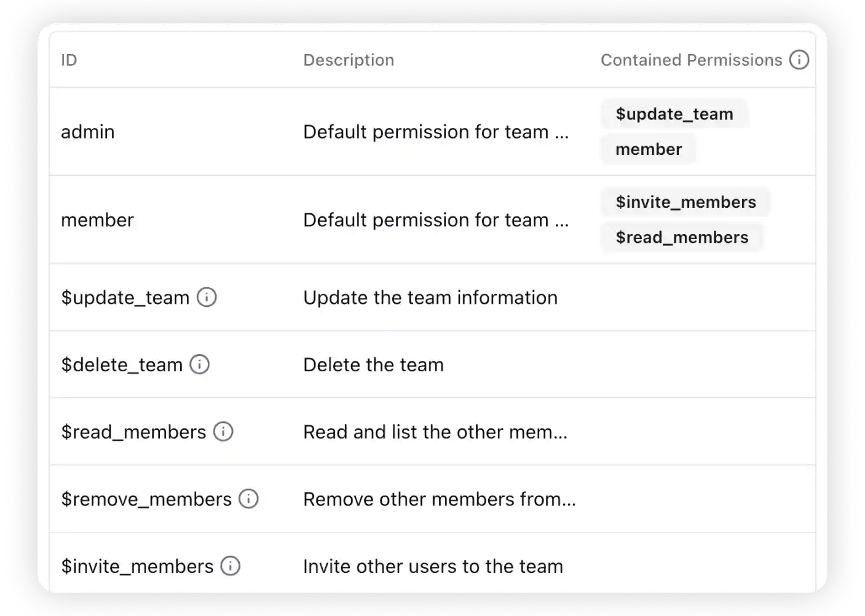Click info icon next to $delete_team ID
Viewport: 865px width, 616px height.
199,365
